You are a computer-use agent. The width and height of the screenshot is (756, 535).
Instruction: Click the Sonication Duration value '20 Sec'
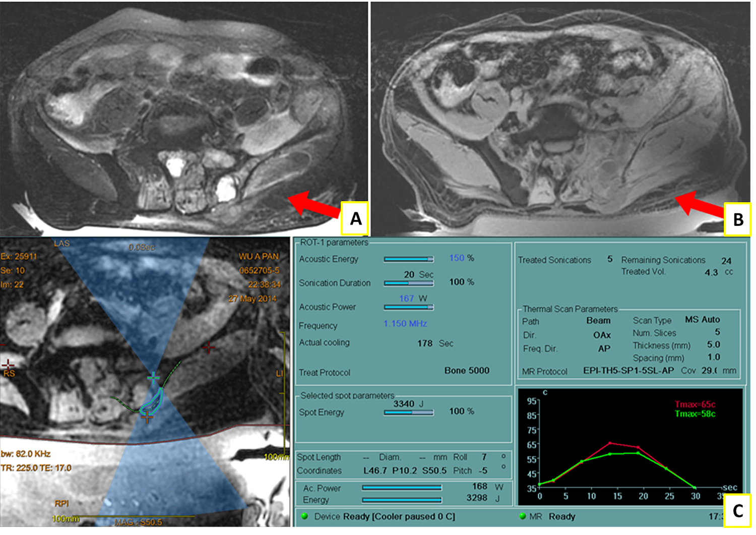click(x=418, y=274)
